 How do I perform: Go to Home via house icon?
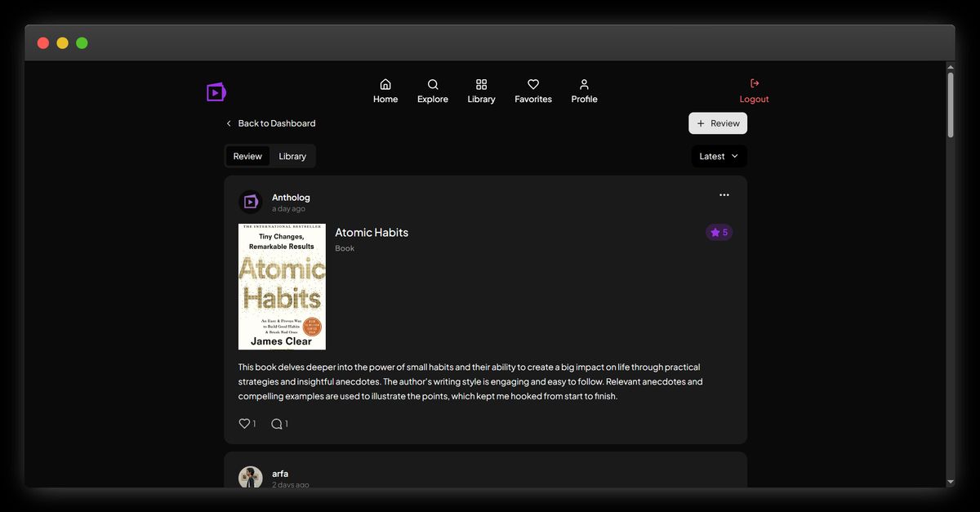click(385, 85)
